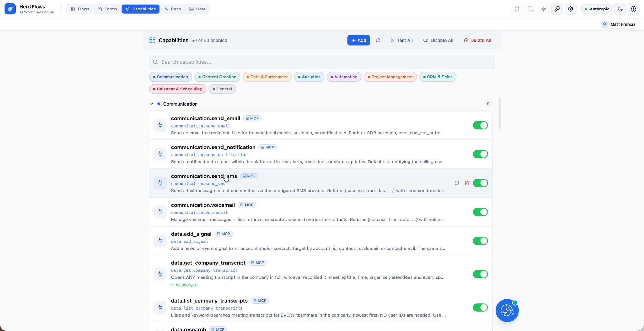This screenshot has width=644, height=331.
Task: Filter by Calendar & Scheduling chip
Action: pyautogui.click(x=178, y=89)
